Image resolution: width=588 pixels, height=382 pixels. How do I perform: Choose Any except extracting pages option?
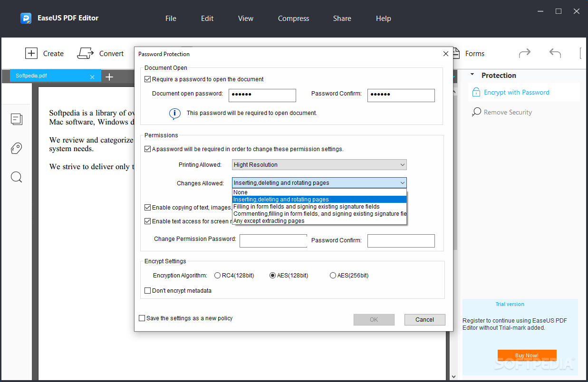pyautogui.click(x=319, y=221)
